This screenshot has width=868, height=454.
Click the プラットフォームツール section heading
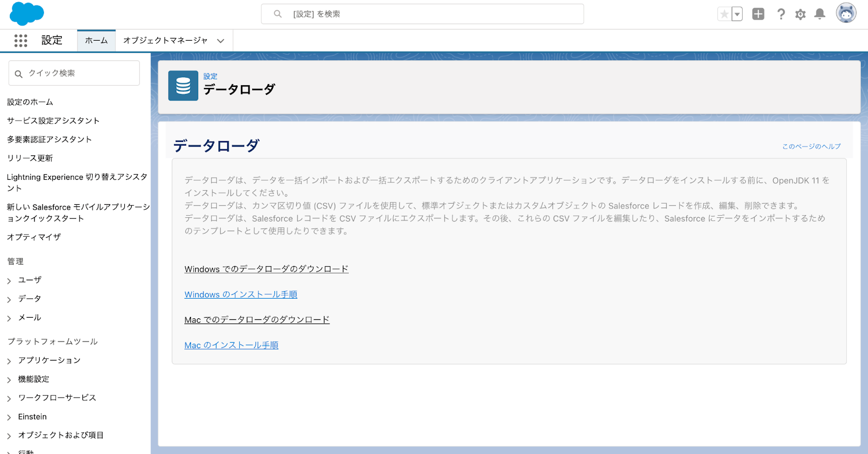click(53, 342)
